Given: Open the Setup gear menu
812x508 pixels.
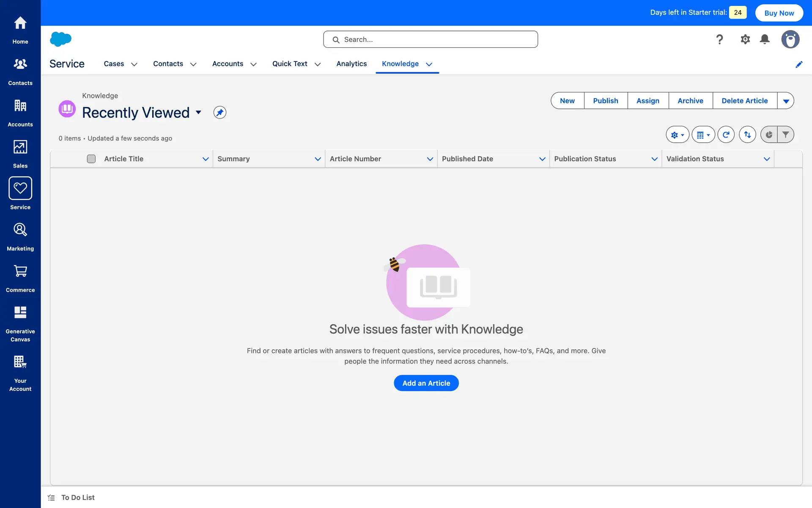Looking at the screenshot, I should pos(745,39).
